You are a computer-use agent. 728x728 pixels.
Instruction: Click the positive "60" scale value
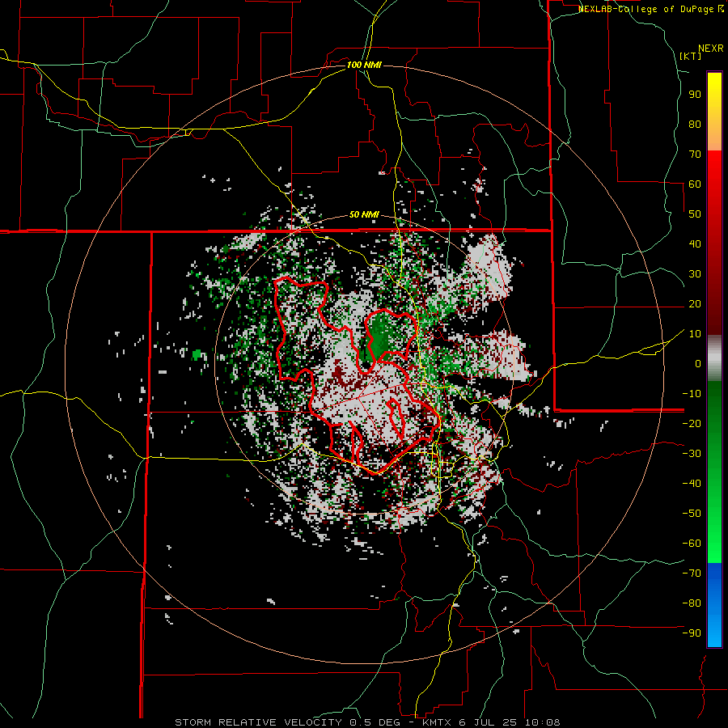point(695,184)
